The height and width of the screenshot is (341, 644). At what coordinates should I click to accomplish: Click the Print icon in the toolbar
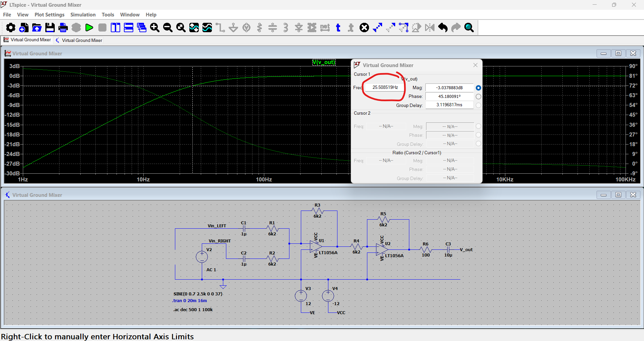63,27
